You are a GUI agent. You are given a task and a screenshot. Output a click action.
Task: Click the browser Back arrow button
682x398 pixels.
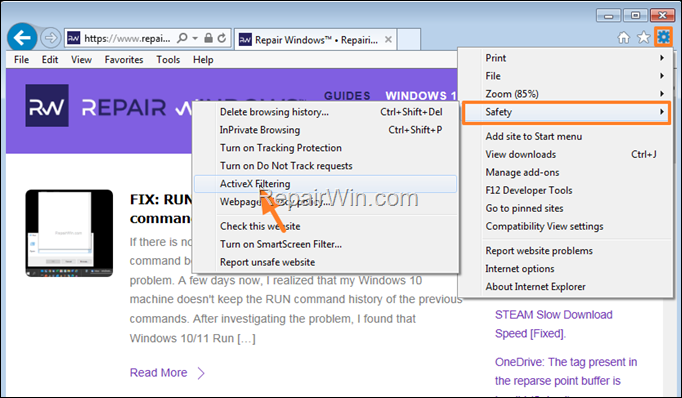click(x=22, y=37)
